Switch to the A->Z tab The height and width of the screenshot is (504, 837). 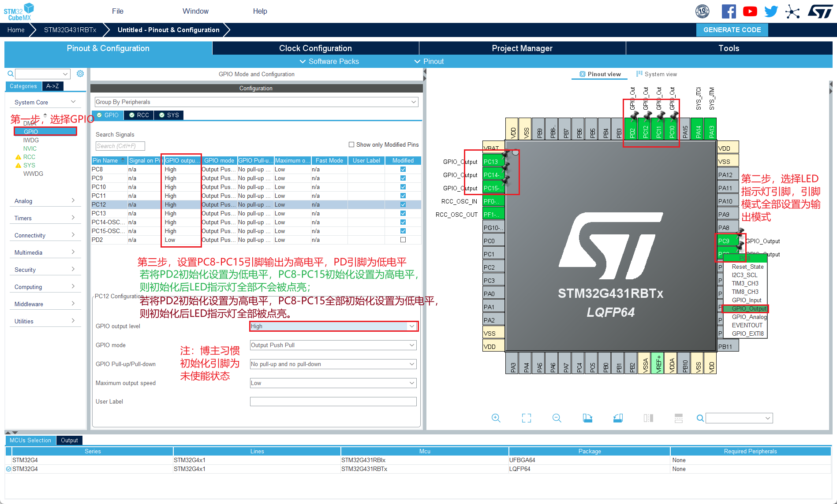click(52, 86)
